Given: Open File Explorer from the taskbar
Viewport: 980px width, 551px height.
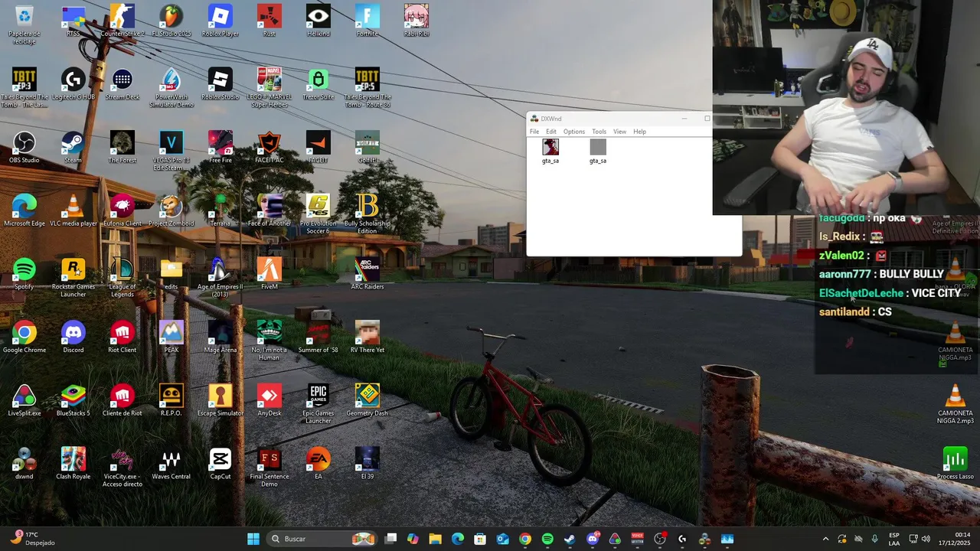Looking at the screenshot, I should coord(435,539).
